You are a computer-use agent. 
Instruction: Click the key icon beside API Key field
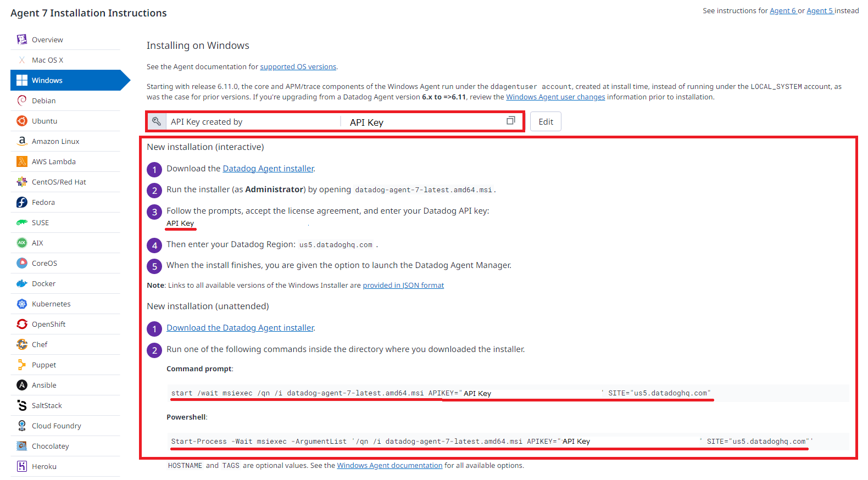pos(157,121)
